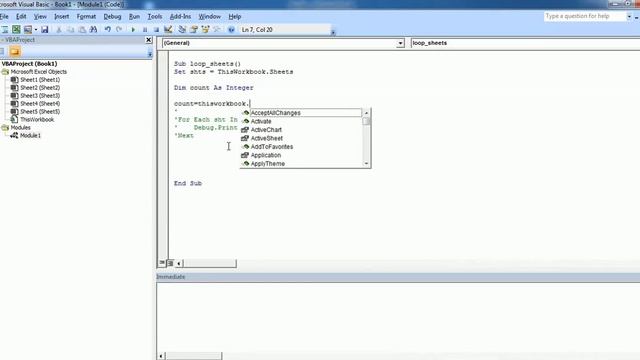Save the workbook with the floppy icon
The image size is (640, 360).
pyautogui.click(x=44, y=29)
